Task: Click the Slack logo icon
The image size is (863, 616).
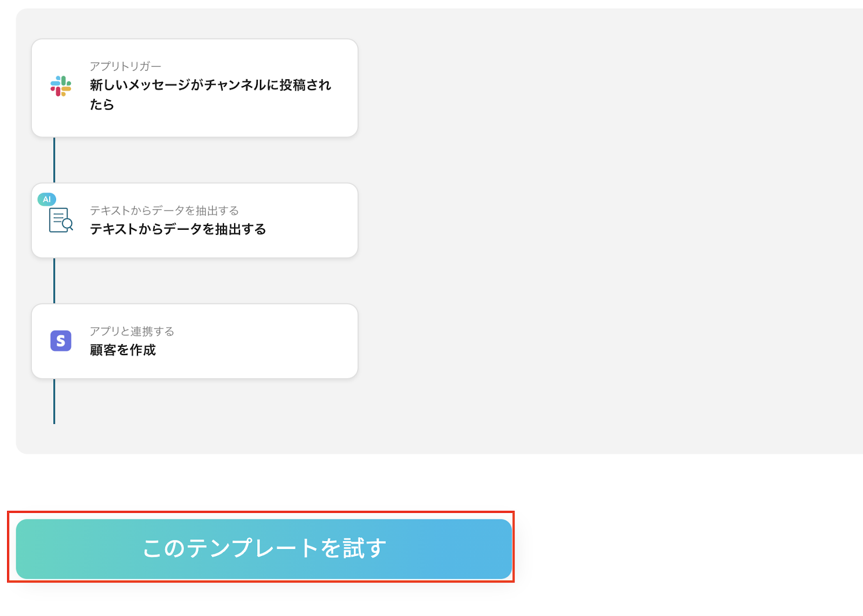Action: point(61,86)
